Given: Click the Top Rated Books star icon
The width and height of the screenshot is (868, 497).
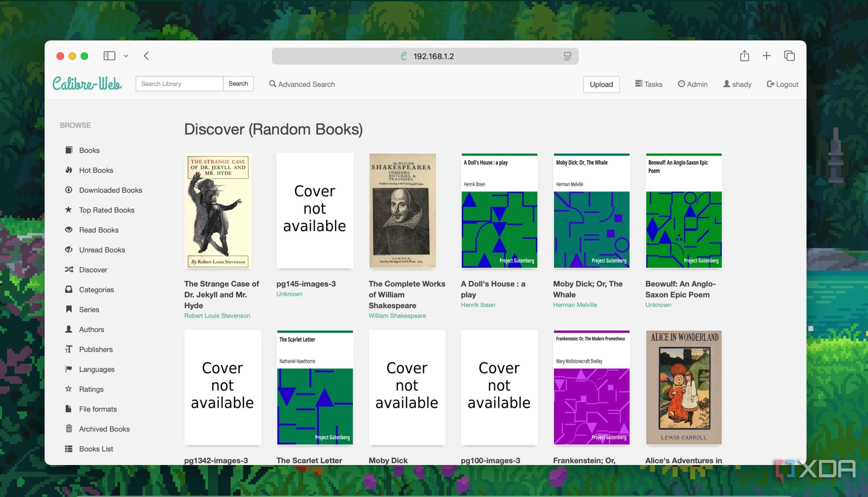Looking at the screenshot, I should point(69,210).
